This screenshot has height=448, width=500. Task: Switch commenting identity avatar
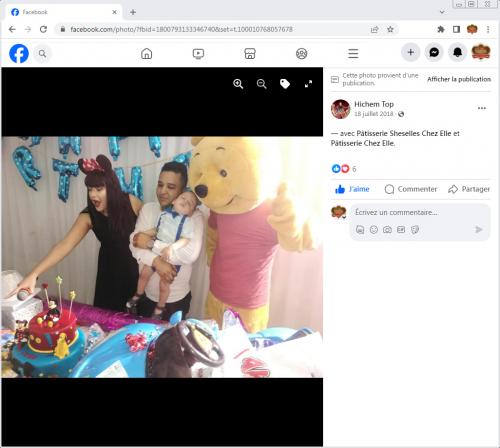[x=339, y=212]
